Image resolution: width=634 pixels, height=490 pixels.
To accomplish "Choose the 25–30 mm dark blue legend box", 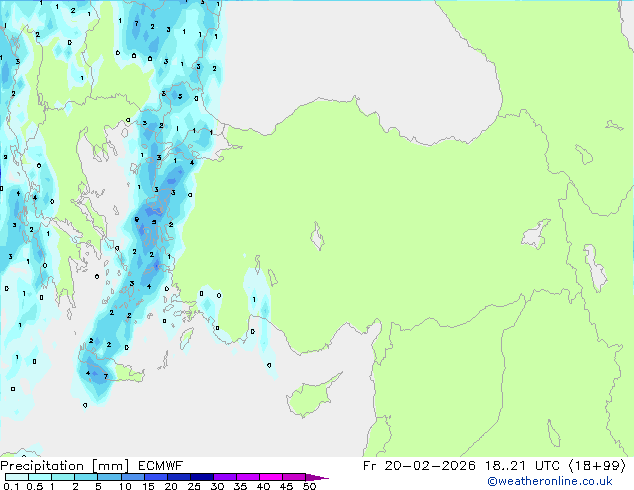I will (202, 477).
